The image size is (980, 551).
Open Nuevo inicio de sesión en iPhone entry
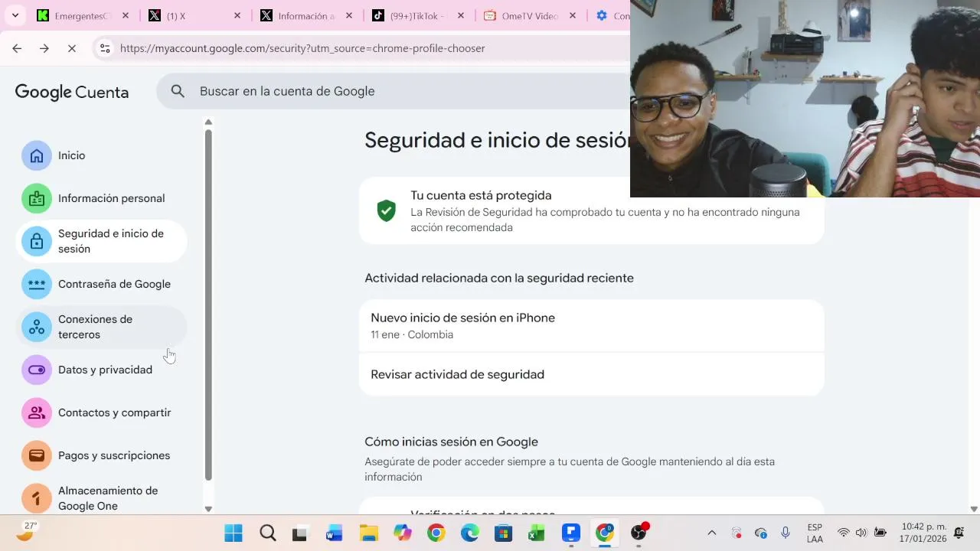click(591, 326)
